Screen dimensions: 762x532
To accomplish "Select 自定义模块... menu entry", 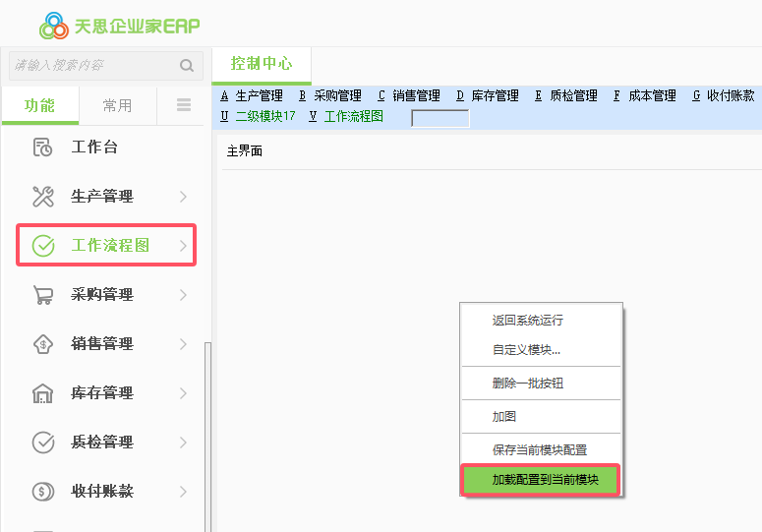I will click(x=527, y=350).
